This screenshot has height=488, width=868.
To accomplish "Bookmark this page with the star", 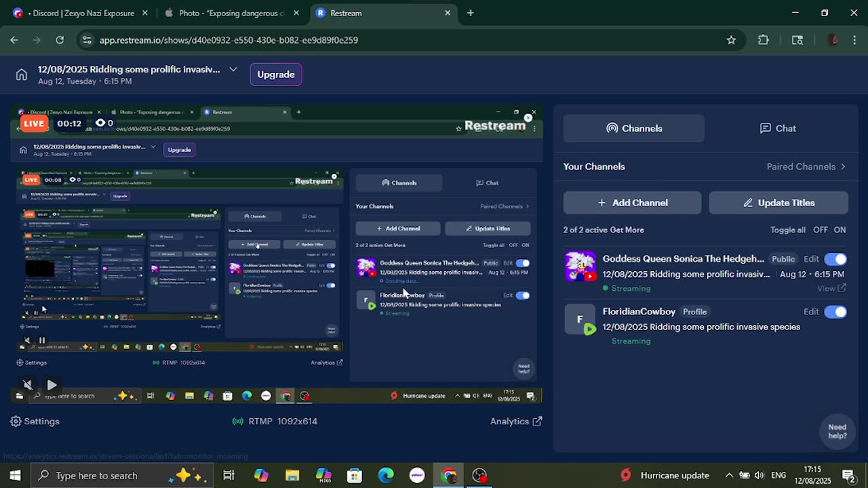I will click(731, 40).
